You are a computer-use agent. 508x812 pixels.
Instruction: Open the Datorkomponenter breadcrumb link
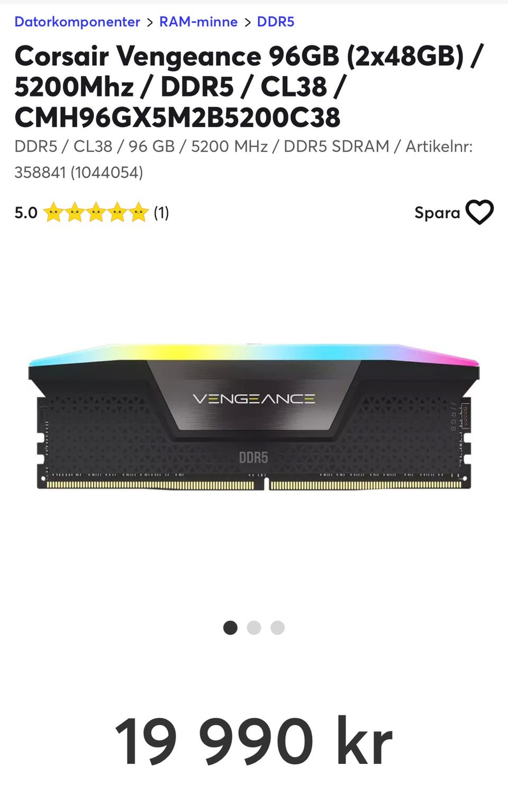pyautogui.click(x=77, y=22)
